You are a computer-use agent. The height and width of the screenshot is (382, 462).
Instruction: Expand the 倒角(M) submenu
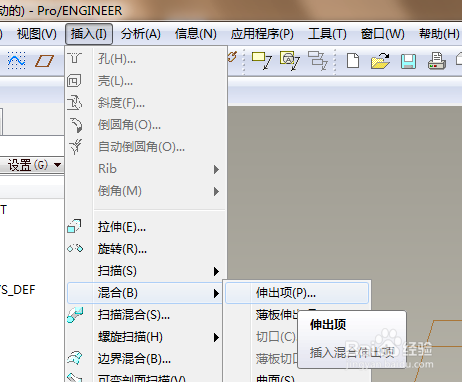point(147,191)
